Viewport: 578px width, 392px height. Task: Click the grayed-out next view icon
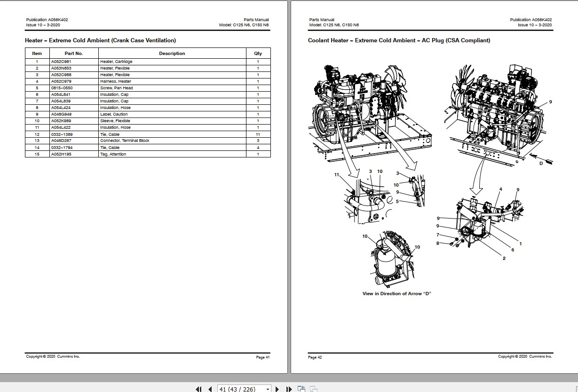[313, 389]
